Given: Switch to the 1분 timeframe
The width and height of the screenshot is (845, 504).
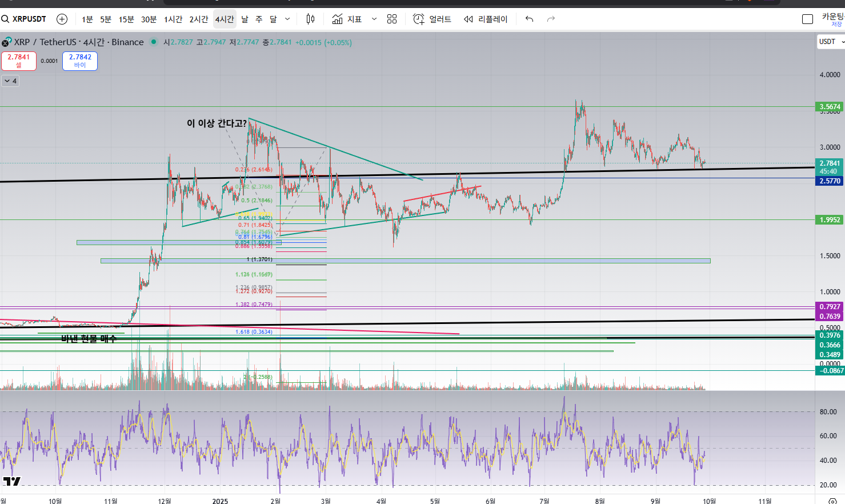Looking at the screenshot, I should coord(87,19).
